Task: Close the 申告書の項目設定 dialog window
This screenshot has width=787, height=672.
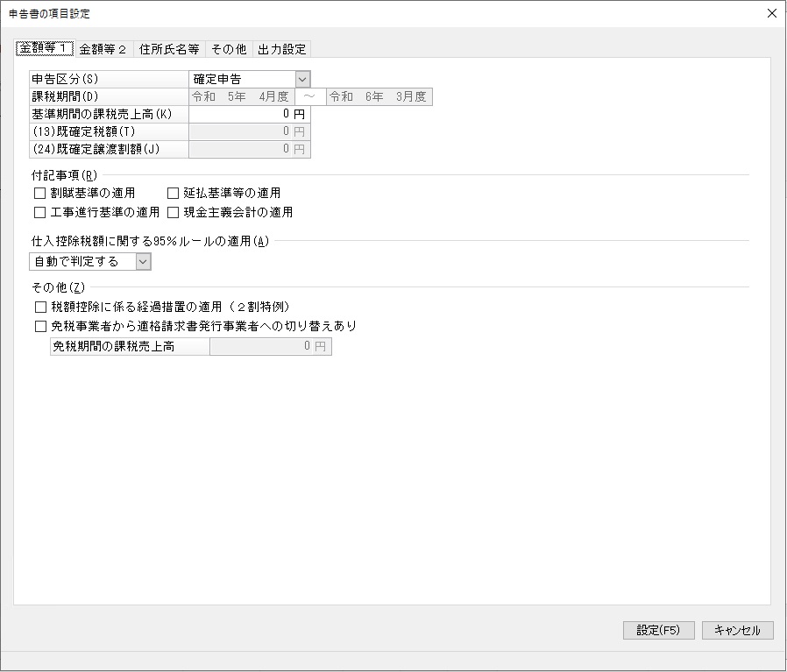Action: pos(771,13)
